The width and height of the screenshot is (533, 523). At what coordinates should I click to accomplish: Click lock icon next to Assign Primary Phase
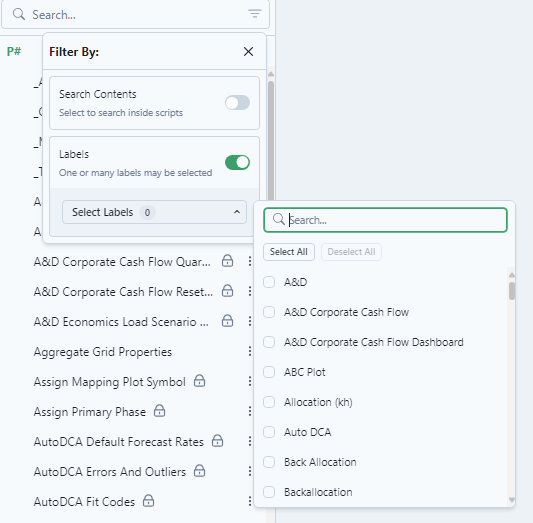[159, 411]
